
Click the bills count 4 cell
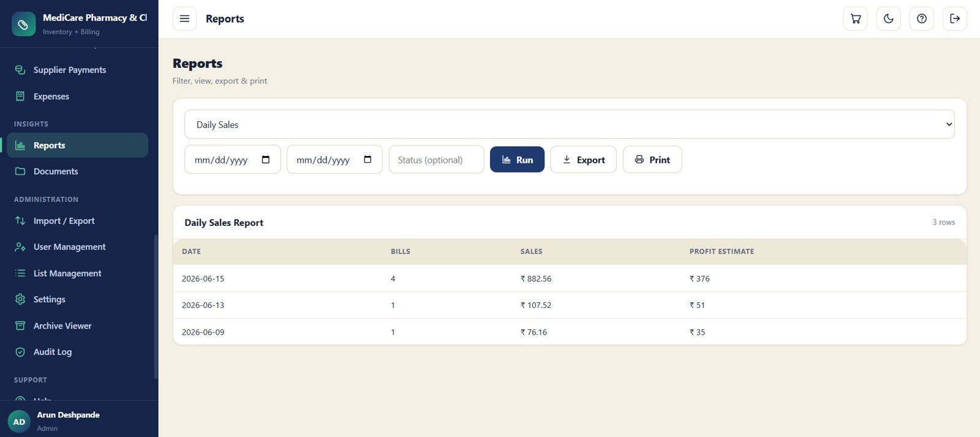pyautogui.click(x=393, y=278)
